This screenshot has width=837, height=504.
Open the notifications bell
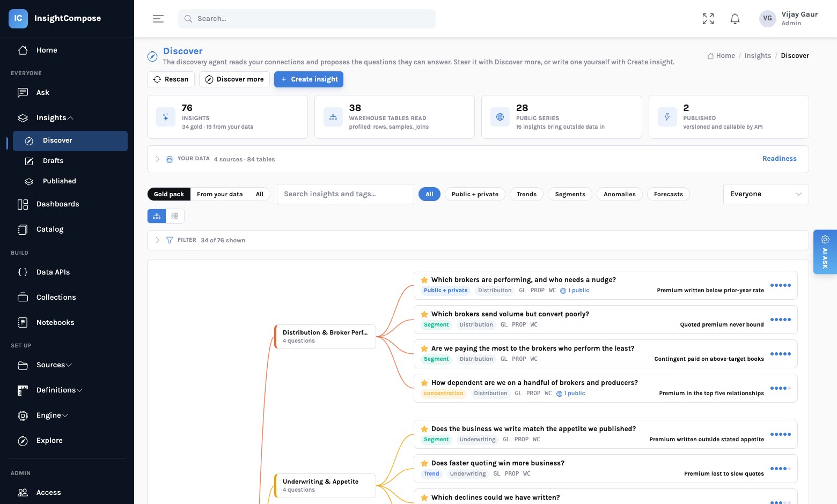[735, 19]
